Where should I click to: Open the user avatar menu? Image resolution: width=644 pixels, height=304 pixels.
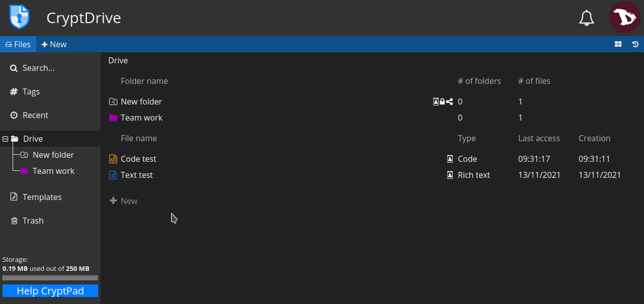[x=624, y=18]
